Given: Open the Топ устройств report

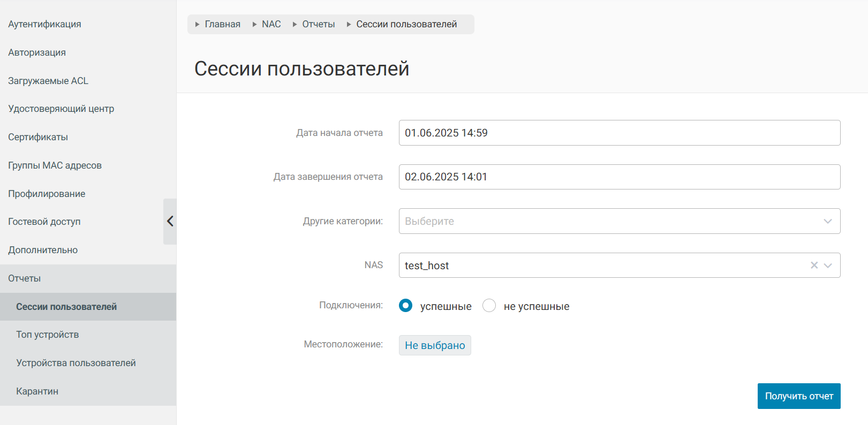Looking at the screenshot, I should pyautogui.click(x=48, y=335).
